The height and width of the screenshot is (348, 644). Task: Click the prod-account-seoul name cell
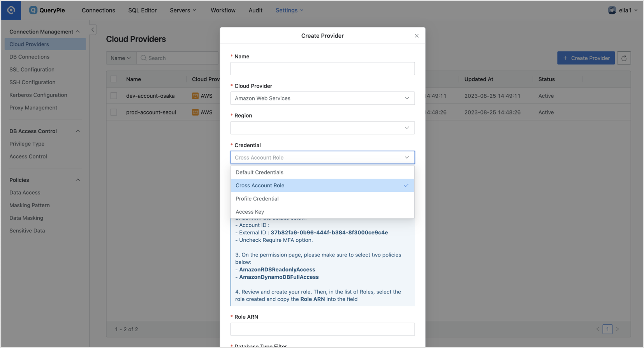tap(151, 112)
